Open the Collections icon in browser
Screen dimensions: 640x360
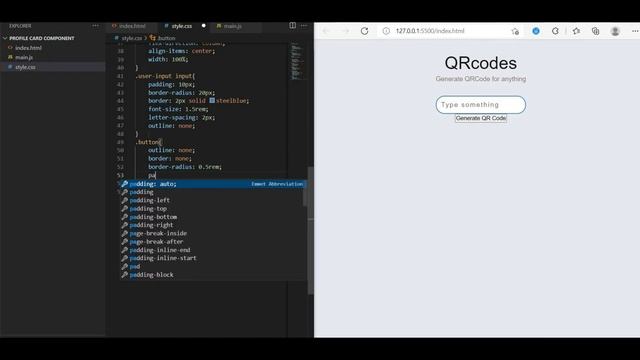click(x=596, y=31)
